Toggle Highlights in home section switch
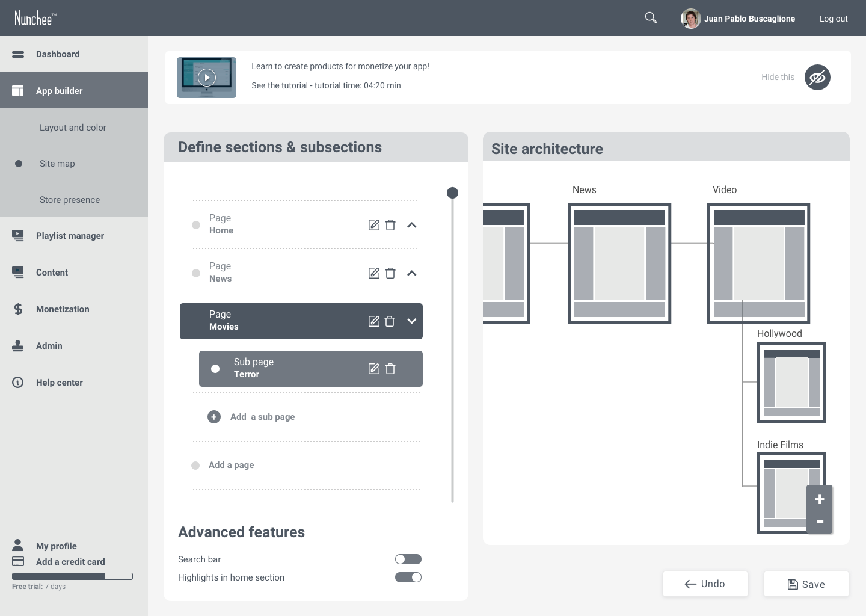This screenshot has width=866, height=616. tap(408, 577)
